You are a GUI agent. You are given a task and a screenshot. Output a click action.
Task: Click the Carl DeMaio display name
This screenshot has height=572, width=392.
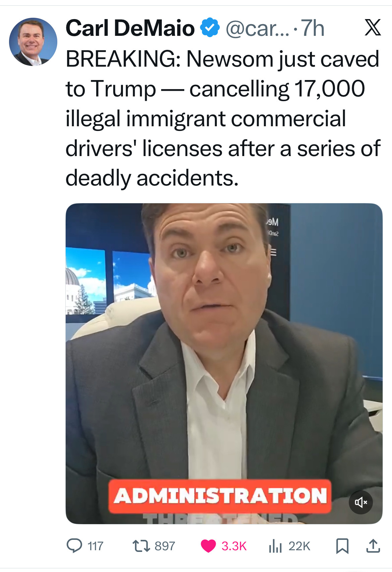click(130, 28)
